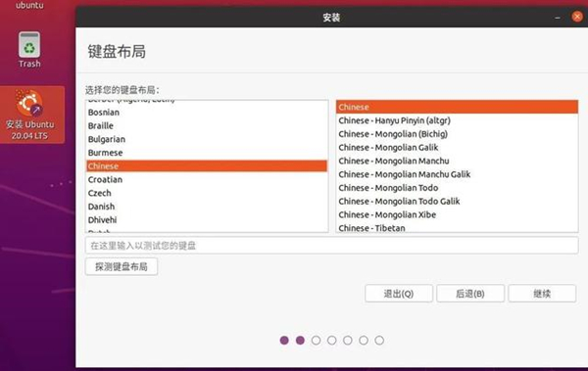Minimize the 安装 installer window
Viewport: 588px width, 371px height.
pos(558,18)
